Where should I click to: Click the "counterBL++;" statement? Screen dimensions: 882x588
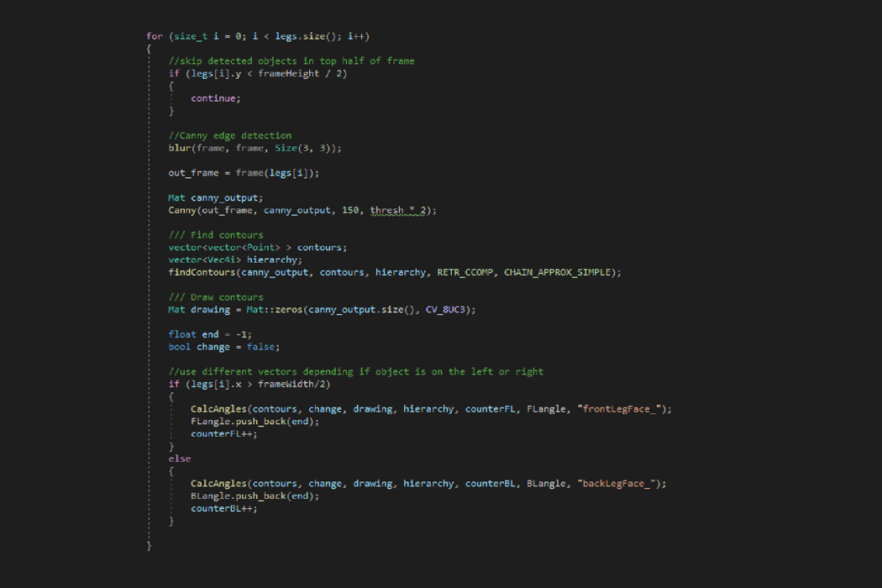click(x=223, y=508)
